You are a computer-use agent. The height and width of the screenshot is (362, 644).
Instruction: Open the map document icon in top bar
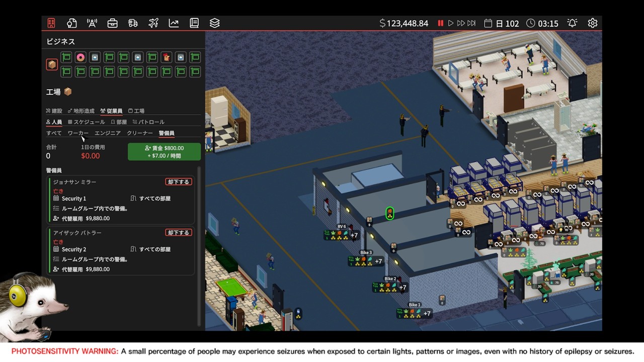[x=71, y=23]
